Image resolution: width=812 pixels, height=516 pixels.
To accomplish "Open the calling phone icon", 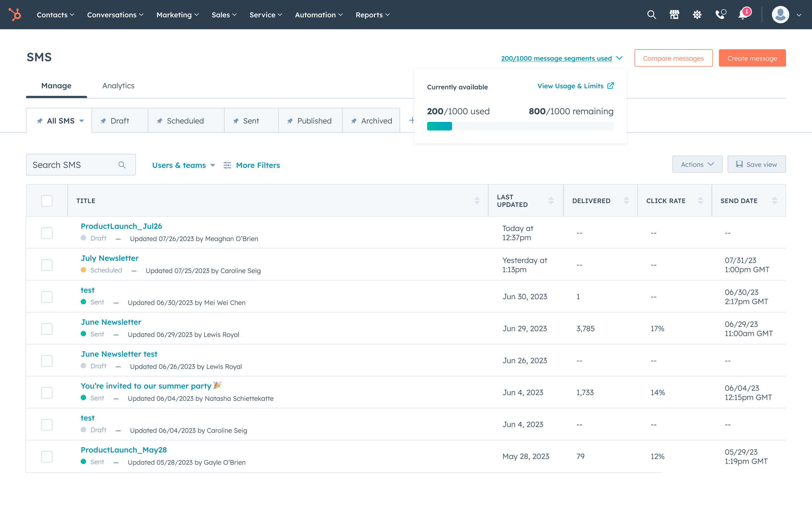I will tap(720, 15).
